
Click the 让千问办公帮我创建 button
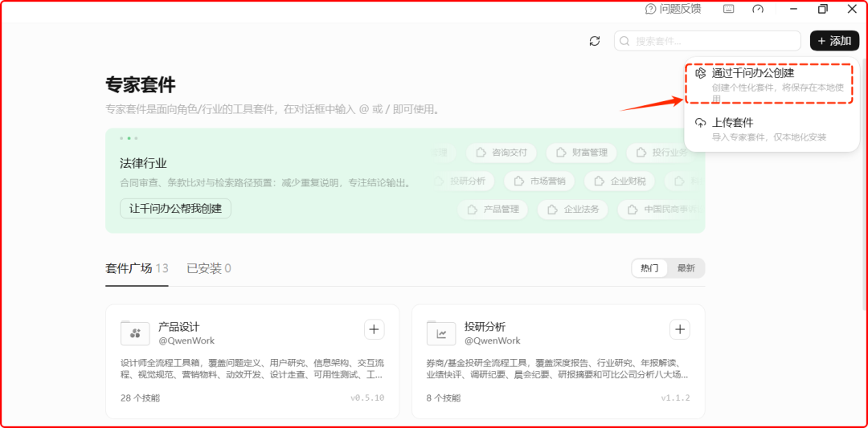tap(175, 209)
